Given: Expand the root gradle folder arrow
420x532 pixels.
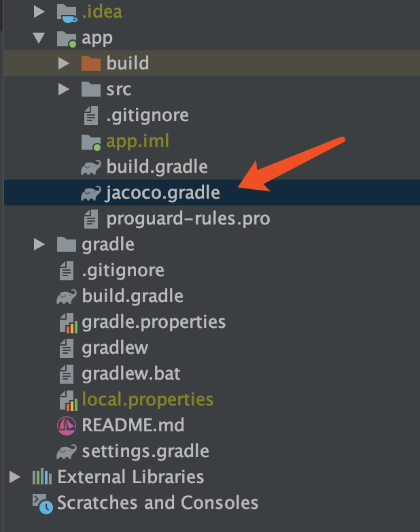Looking at the screenshot, I should point(40,244).
